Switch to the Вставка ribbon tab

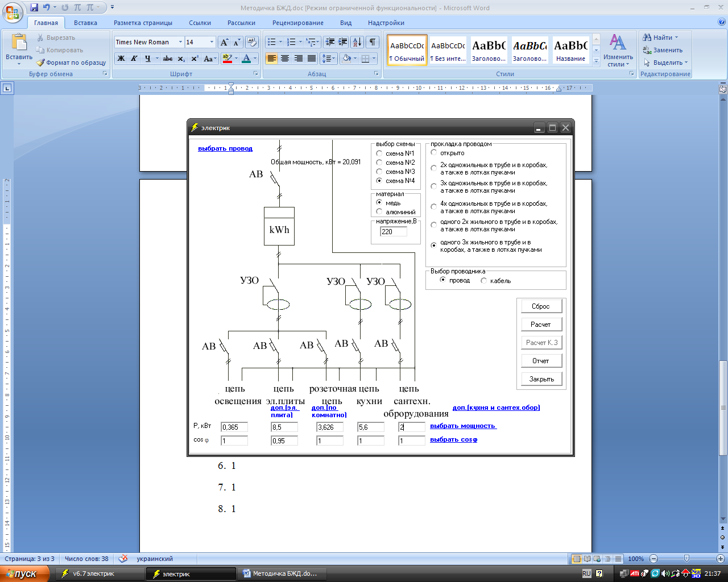click(85, 23)
